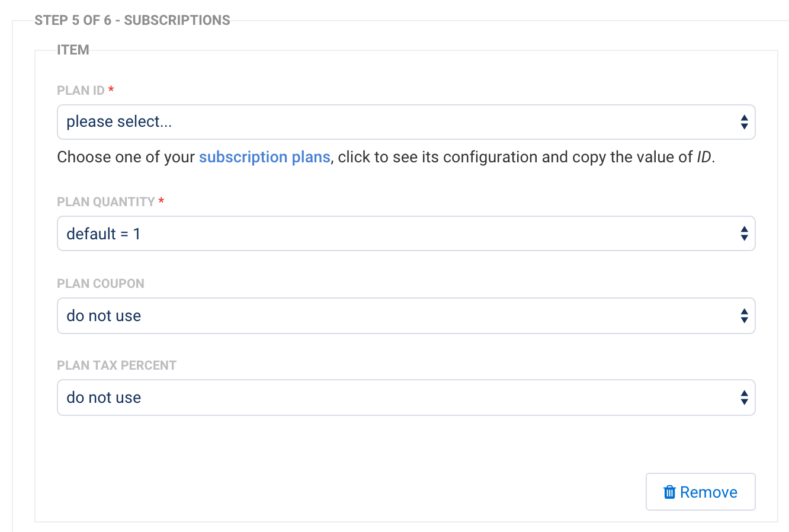
Task: Click the red asterisk beside Plan Quantity
Action: 161,202
